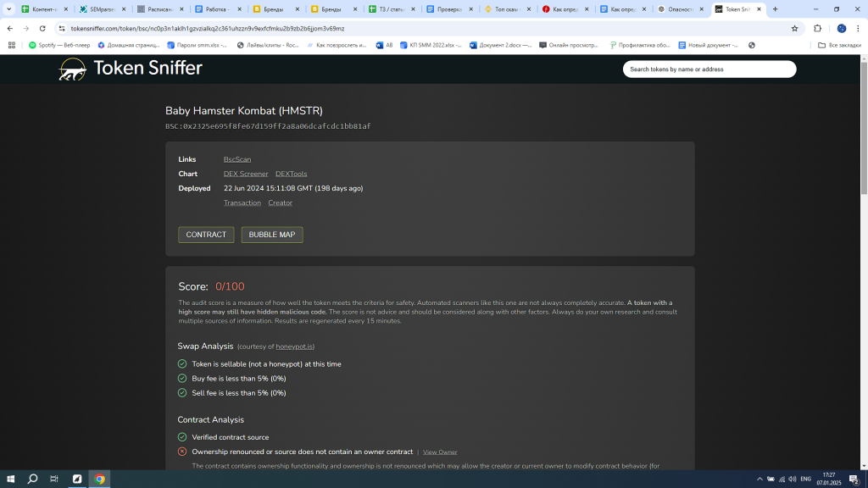Open Windows search in the taskbar
This screenshot has height=488, width=868.
tap(33, 480)
